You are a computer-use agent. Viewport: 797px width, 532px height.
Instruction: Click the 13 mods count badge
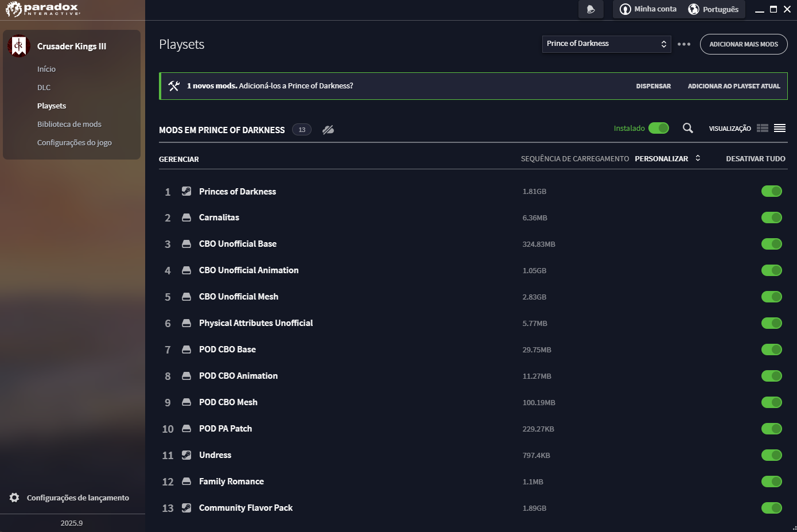coord(302,130)
